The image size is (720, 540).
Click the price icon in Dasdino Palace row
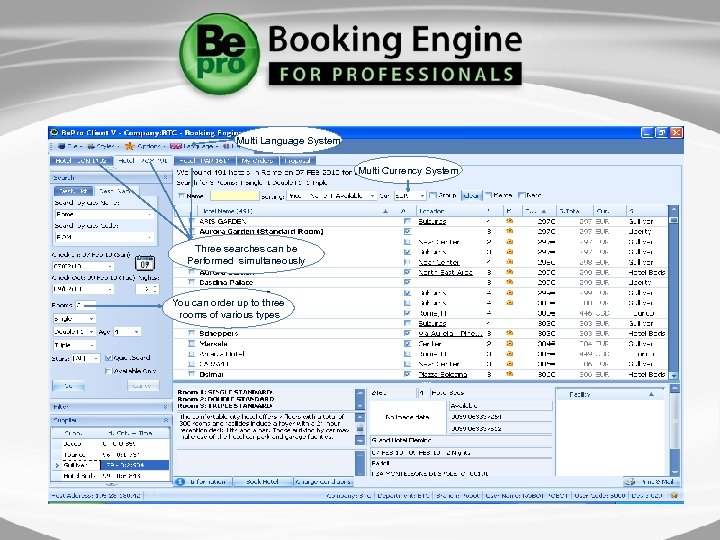point(509,282)
